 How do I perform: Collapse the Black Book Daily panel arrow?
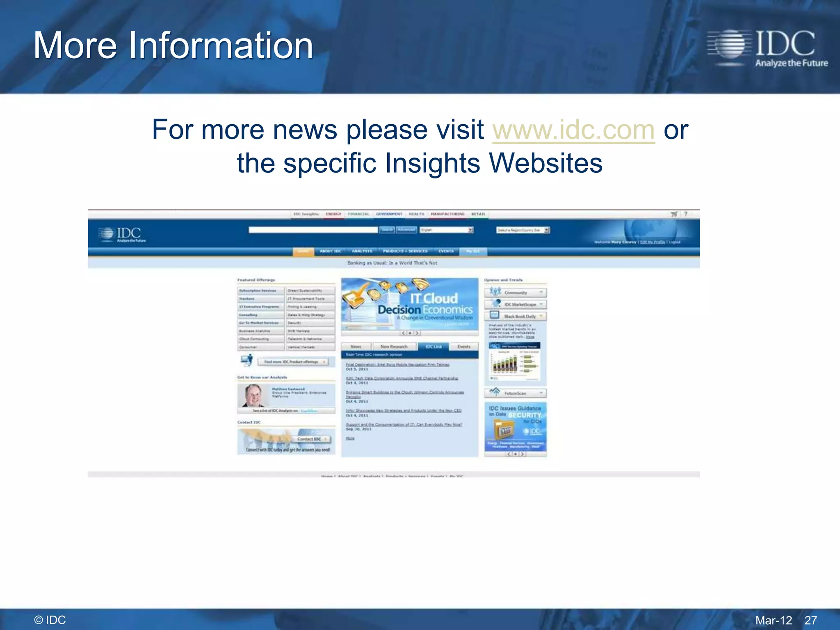click(x=541, y=316)
